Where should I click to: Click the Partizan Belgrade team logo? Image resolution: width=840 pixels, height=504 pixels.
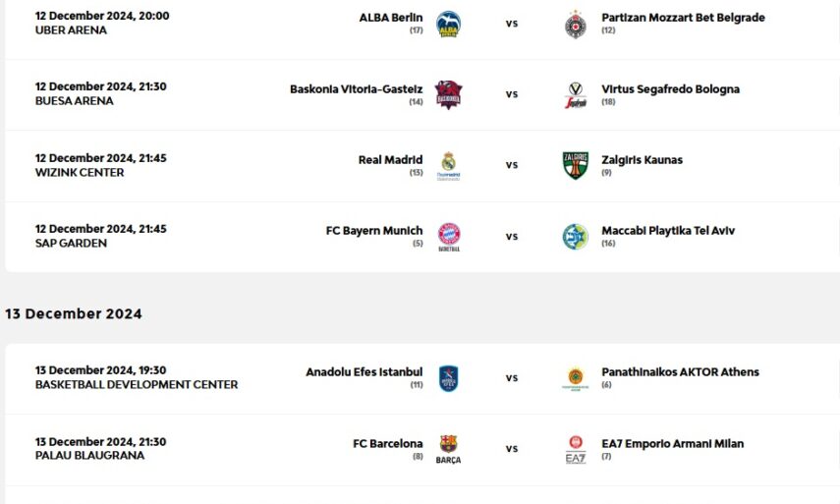[x=576, y=24]
